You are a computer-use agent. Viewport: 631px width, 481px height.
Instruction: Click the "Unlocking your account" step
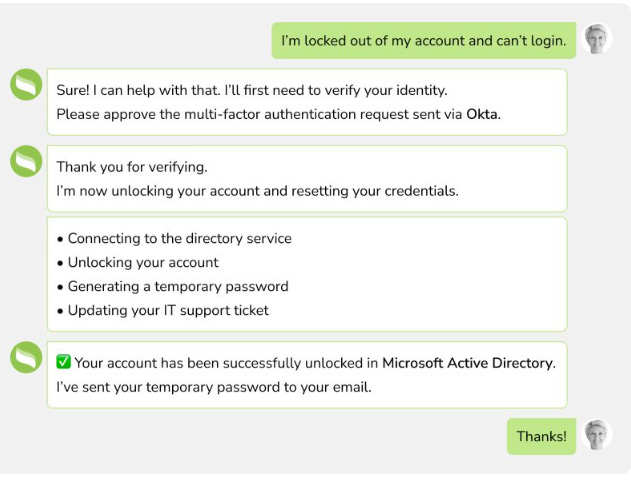pos(143,263)
